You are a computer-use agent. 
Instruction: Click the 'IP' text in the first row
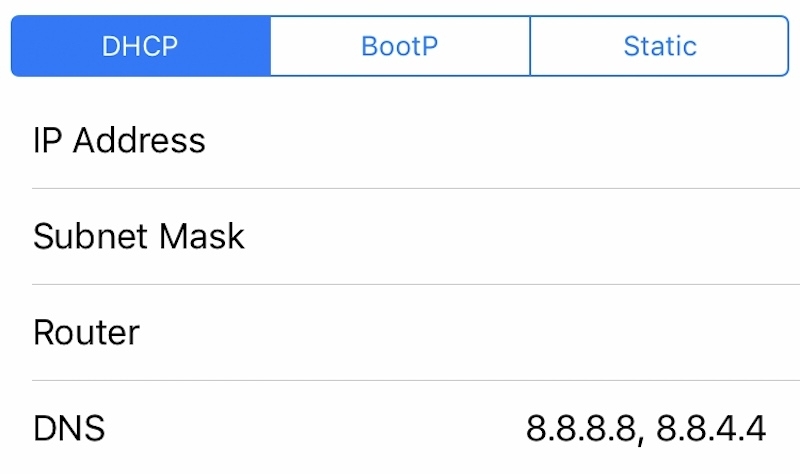[x=47, y=140]
